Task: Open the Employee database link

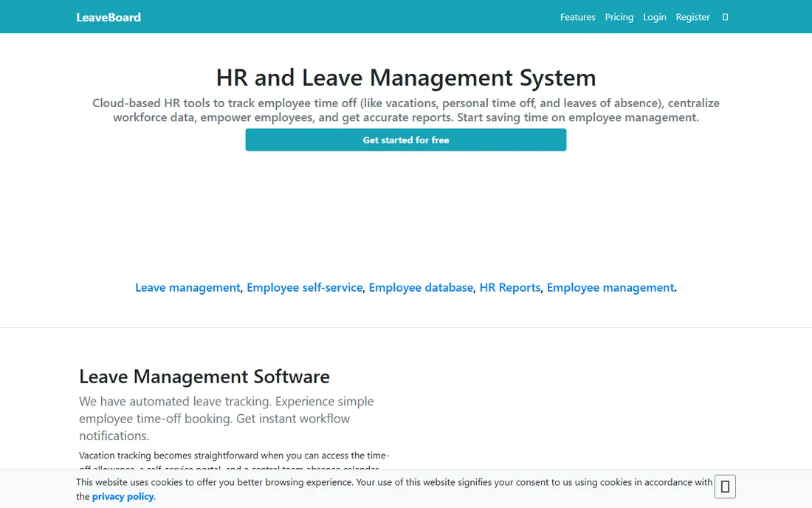Action: (x=421, y=287)
